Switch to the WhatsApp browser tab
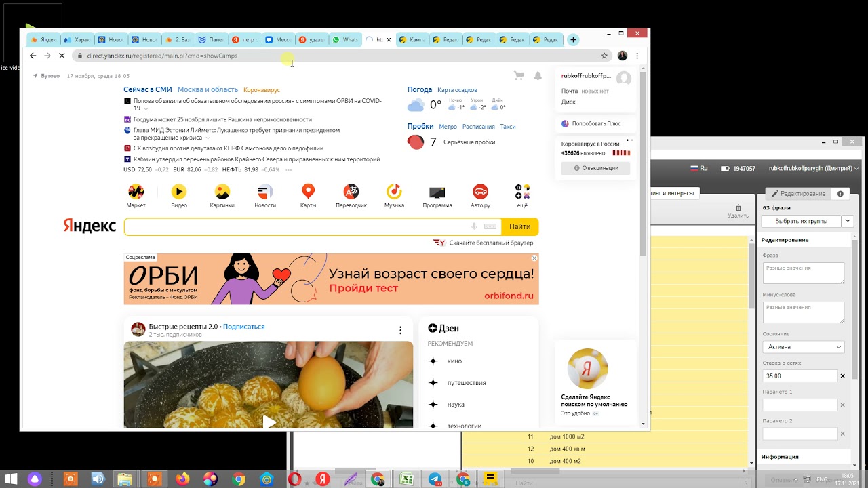 click(344, 40)
